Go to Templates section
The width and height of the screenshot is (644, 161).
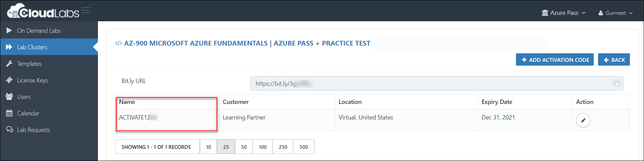coord(49,63)
